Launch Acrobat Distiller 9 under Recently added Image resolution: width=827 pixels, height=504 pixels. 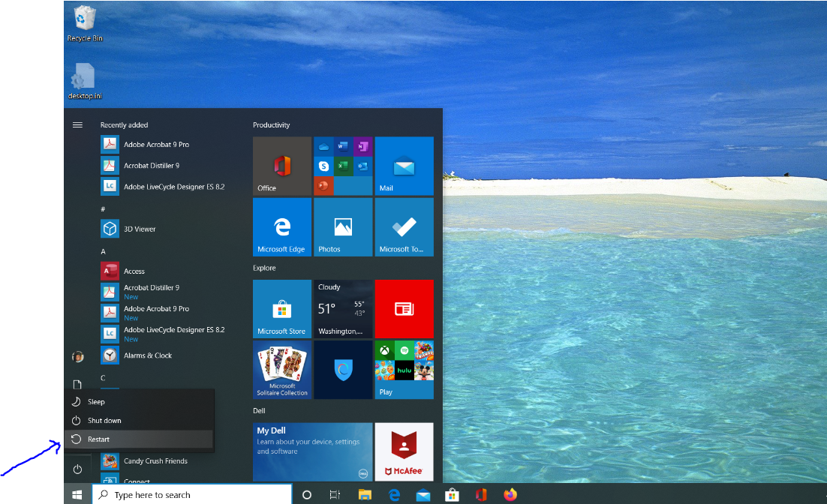(164, 166)
